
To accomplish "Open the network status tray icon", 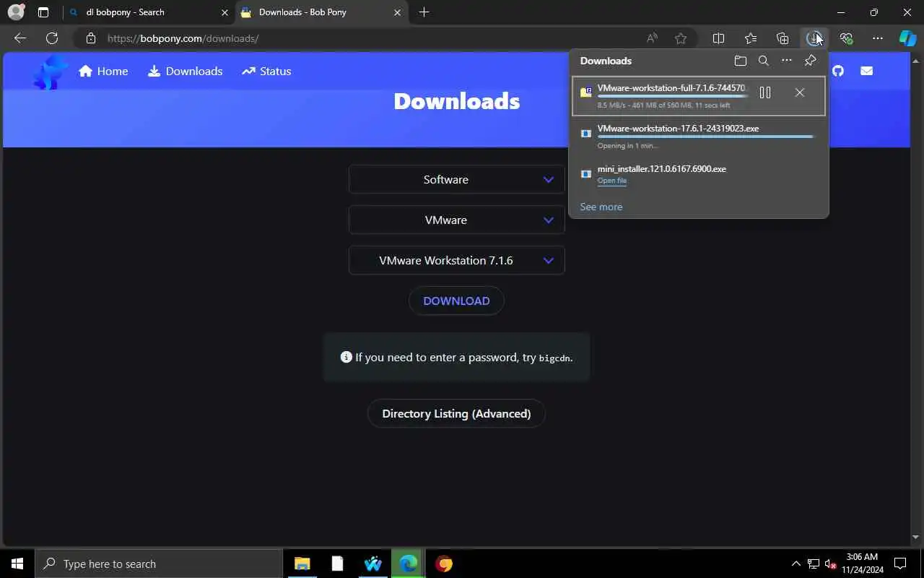I will point(814,564).
